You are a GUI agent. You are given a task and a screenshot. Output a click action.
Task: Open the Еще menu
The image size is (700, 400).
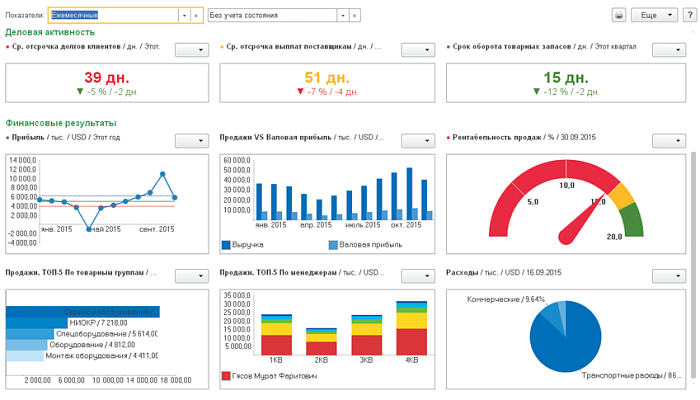pos(653,16)
